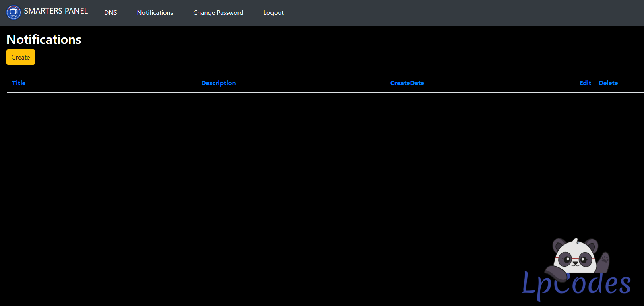Click the panda's red glasses
The image size is (644, 306).
click(x=575, y=259)
